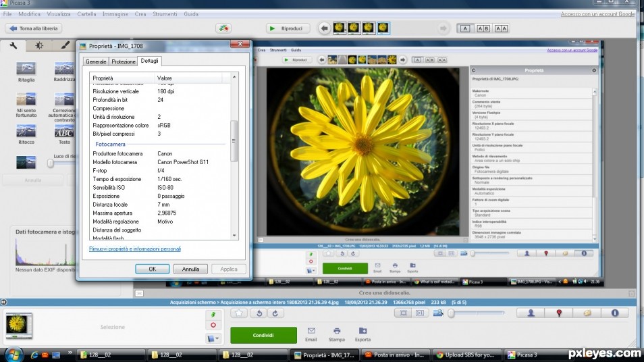Open the Generale tab in Proprietà dialog
This screenshot has height=362, width=644.
click(x=96, y=61)
